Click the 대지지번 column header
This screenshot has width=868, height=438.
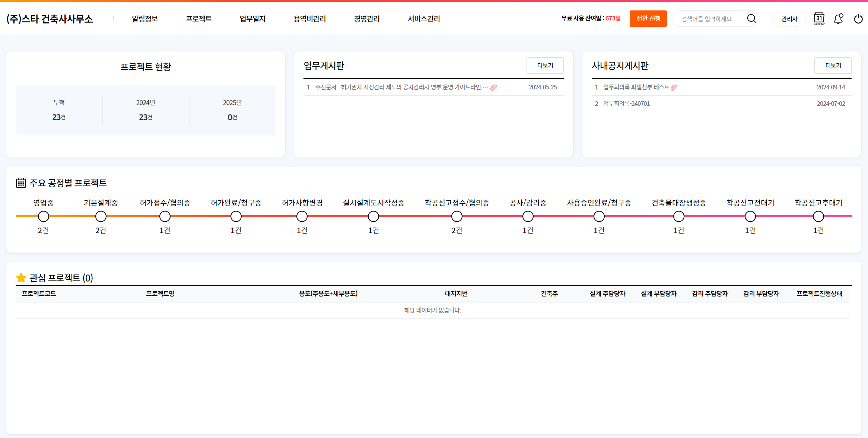tap(456, 293)
